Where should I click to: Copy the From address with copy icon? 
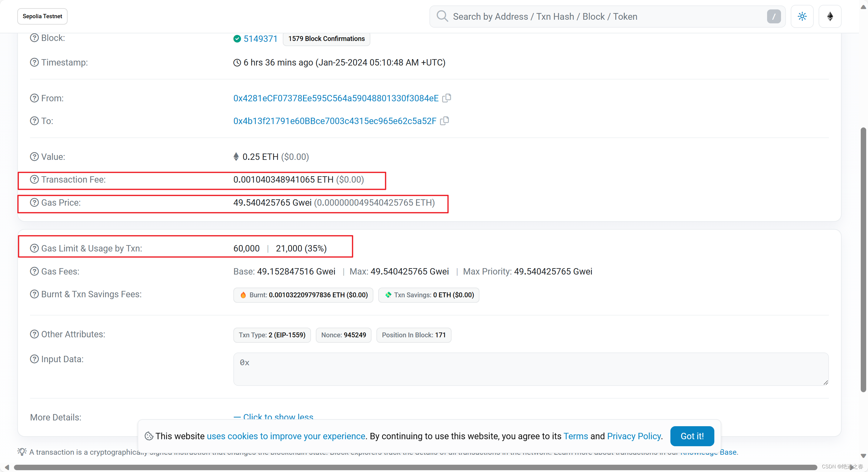click(446, 98)
